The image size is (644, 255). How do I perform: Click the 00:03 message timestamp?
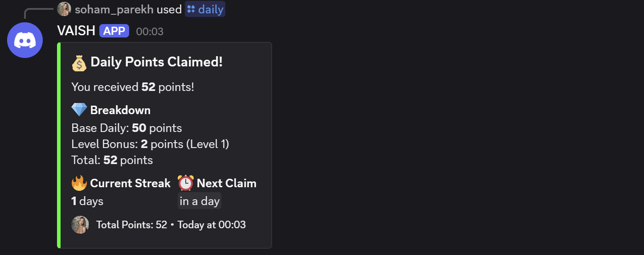(x=150, y=32)
